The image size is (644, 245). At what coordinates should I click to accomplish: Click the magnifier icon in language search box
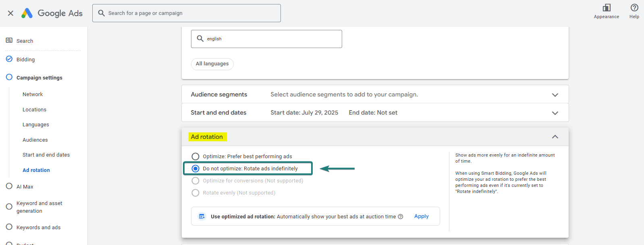click(x=200, y=39)
